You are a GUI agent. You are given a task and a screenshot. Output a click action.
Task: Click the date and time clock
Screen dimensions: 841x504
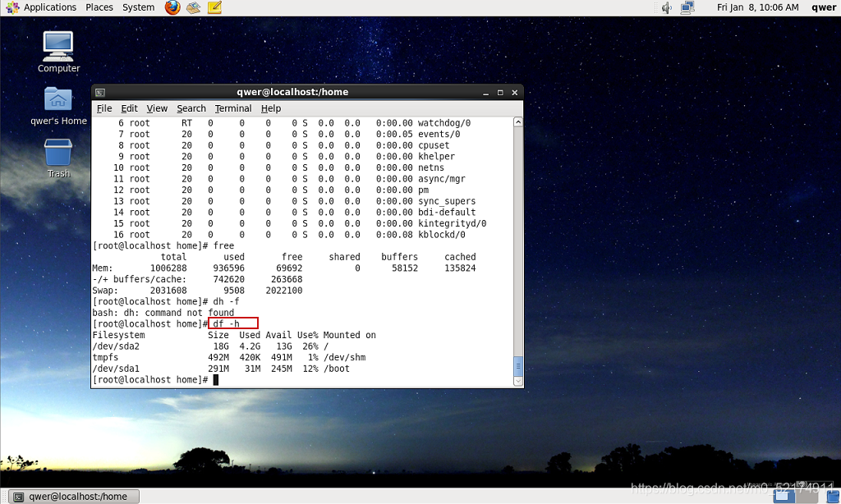pos(757,7)
